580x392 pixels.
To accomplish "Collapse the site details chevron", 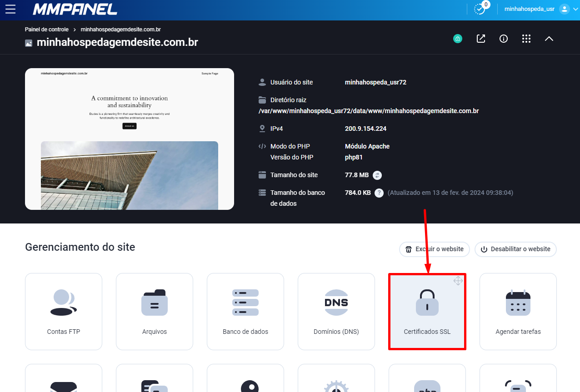I will 549,39.
